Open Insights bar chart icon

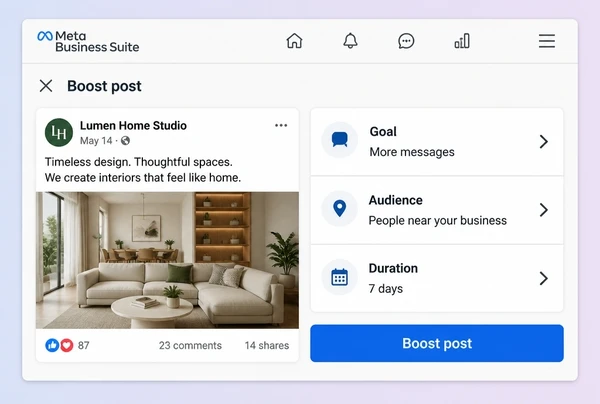(462, 41)
